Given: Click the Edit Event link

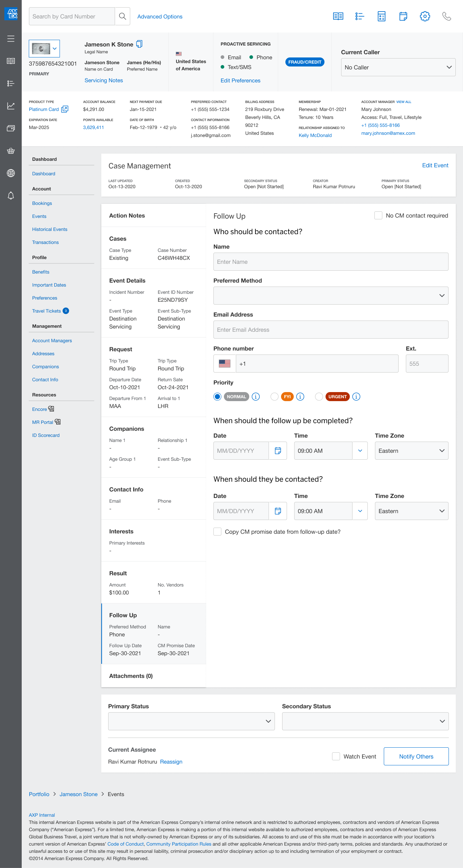Looking at the screenshot, I should pos(435,166).
